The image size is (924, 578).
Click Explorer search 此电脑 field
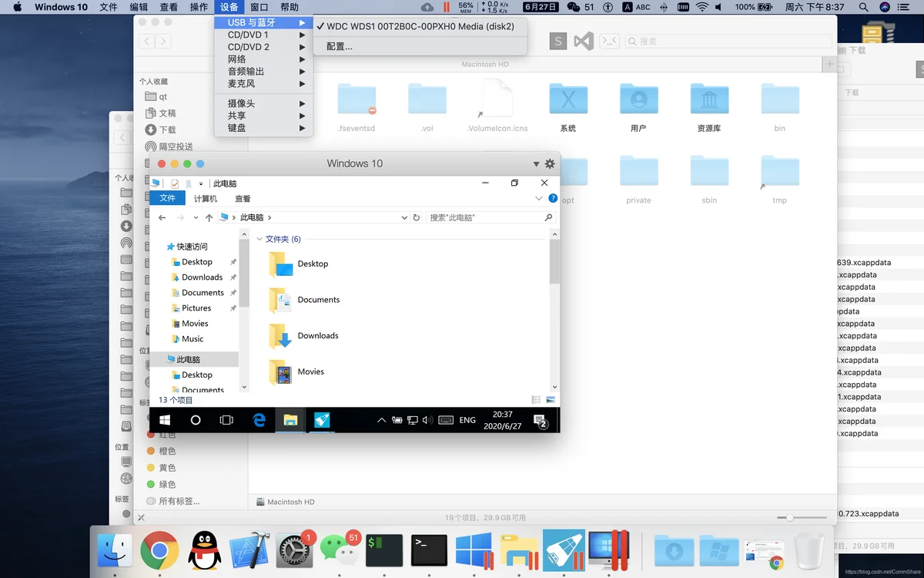pos(491,218)
